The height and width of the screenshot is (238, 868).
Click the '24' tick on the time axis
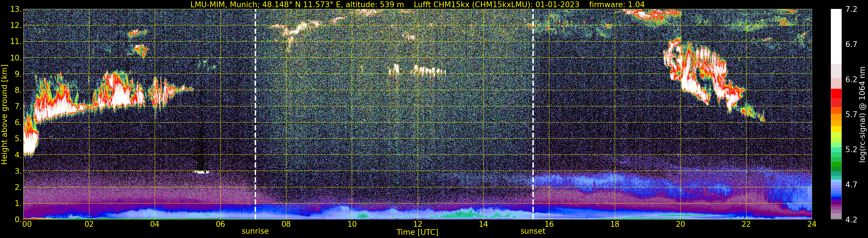click(812, 224)
